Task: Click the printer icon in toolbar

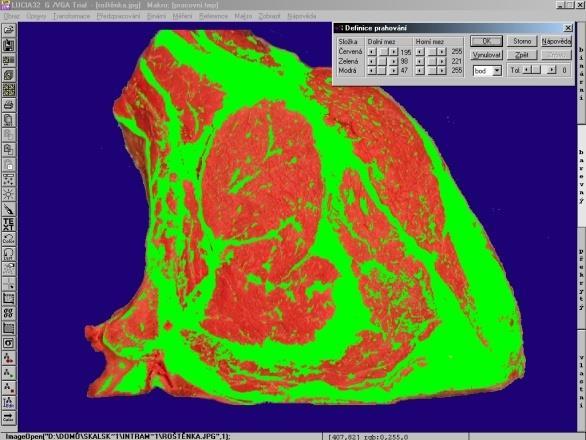Action: [x=9, y=105]
